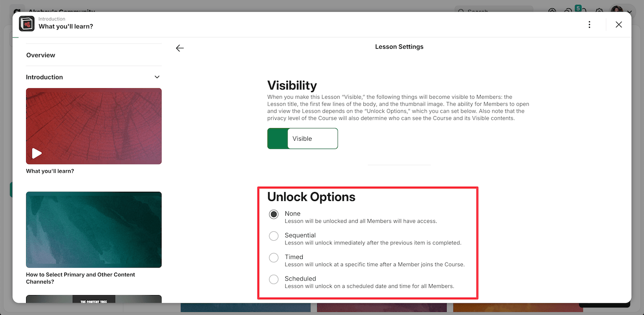644x315 pixels.
Task: Open the three-dot lesson options menu
Action: (x=590, y=25)
